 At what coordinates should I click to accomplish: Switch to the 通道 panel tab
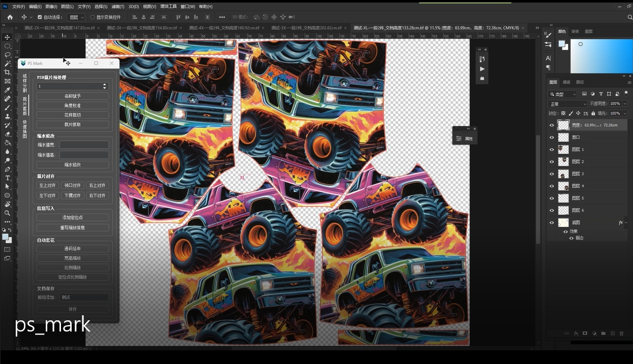[x=566, y=82]
